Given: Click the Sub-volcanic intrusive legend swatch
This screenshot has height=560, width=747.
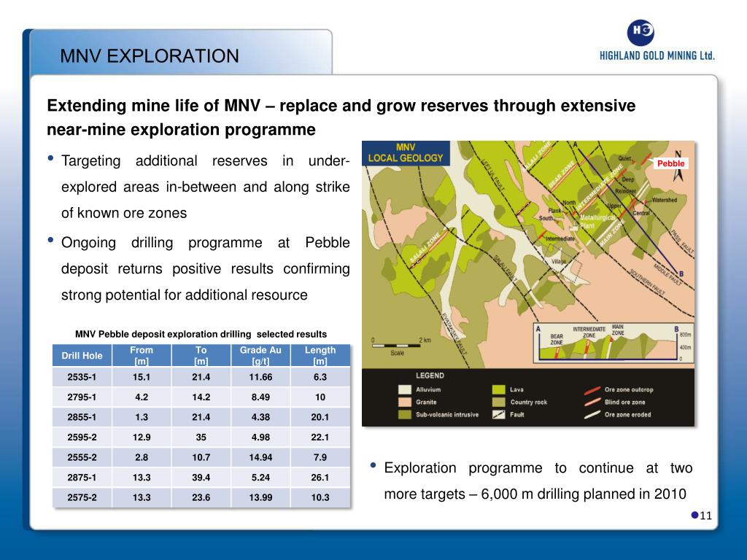Looking at the screenshot, I should [404, 414].
